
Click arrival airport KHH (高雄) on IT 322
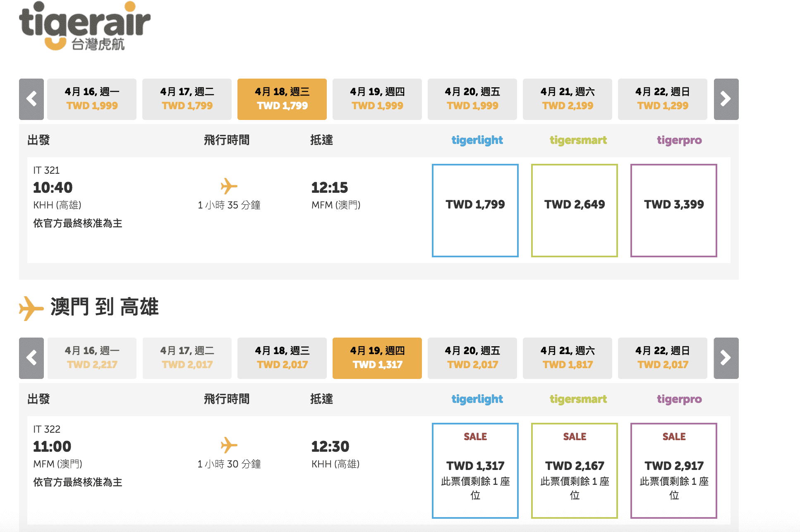coord(335,464)
